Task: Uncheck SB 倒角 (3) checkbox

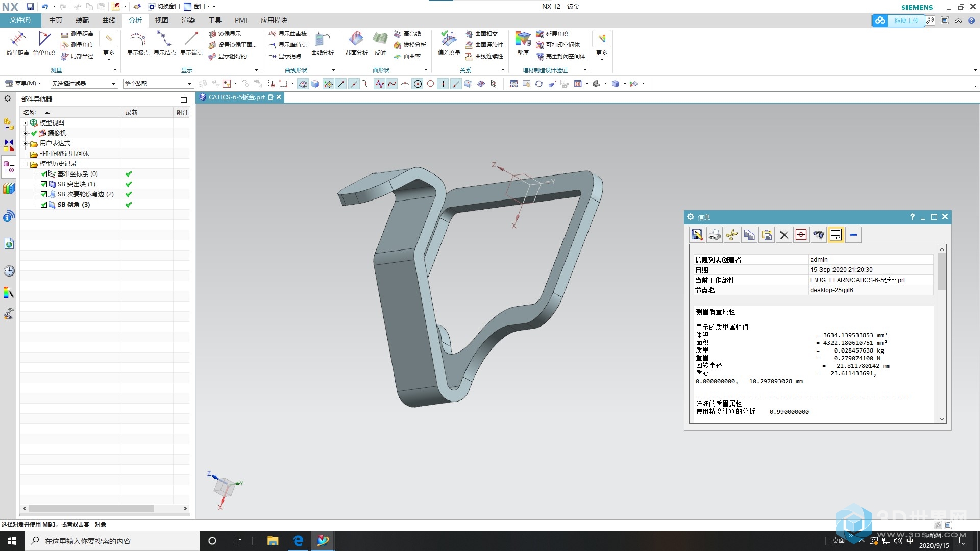Action: pos(44,205)
